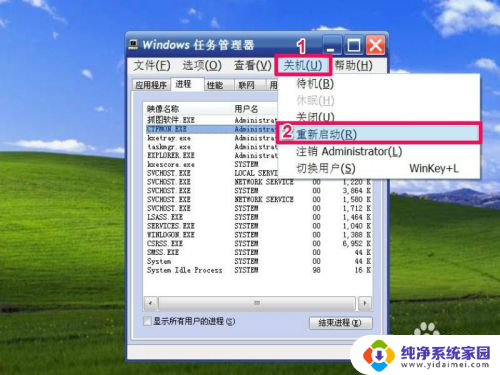Switch to the 应用程序 tab
The width and height of the screenshot is (500, 375).
click(x=151, y=85)
